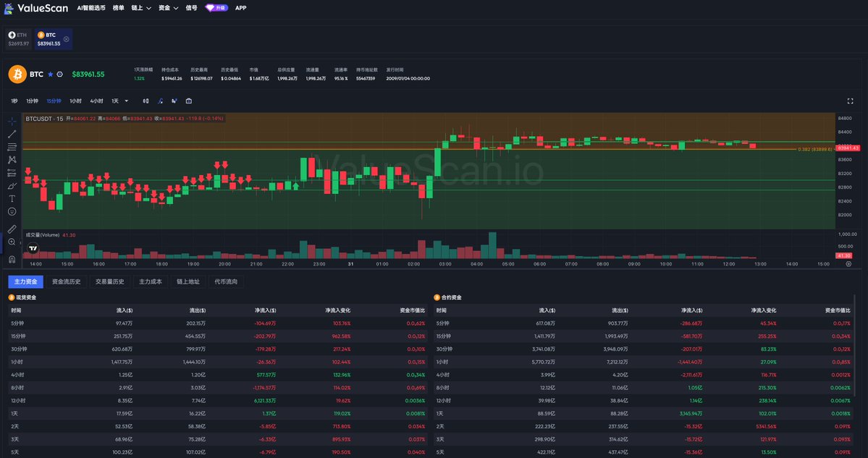Click the 83941.43 price label on axis
The height and width of the screenshot is (458, 868).
848,148
